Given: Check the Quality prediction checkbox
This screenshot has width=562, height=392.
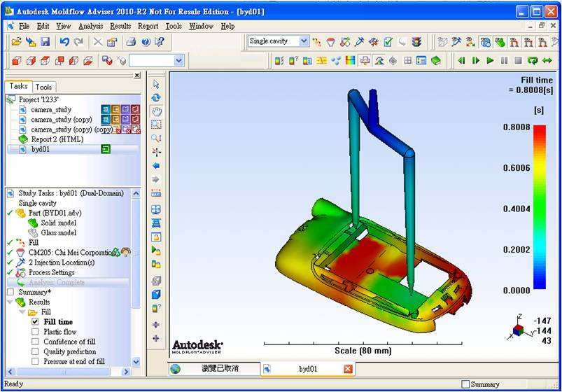Looking at the screenshot, I should (x=35, y=351).
